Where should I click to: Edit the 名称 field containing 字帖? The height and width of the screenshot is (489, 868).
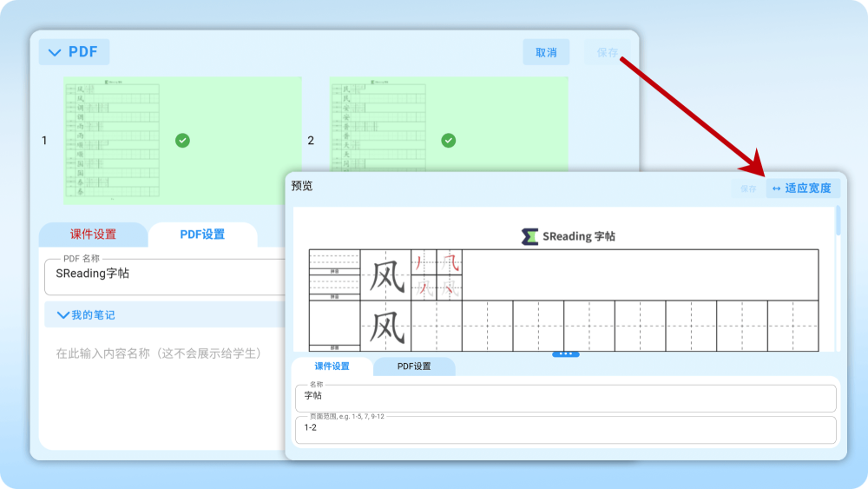click(x=566, y=398)
